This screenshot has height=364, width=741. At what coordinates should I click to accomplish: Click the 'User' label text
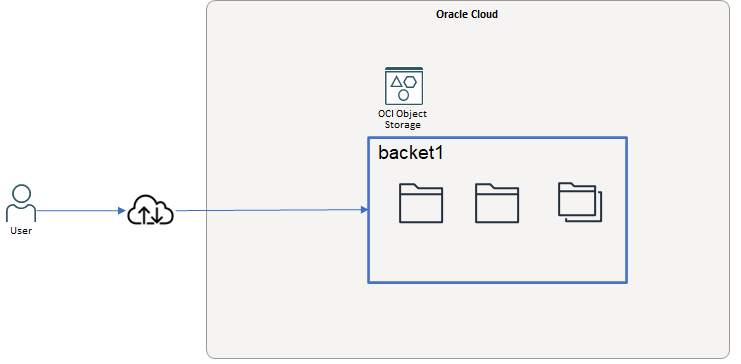[x=21, y=231]
